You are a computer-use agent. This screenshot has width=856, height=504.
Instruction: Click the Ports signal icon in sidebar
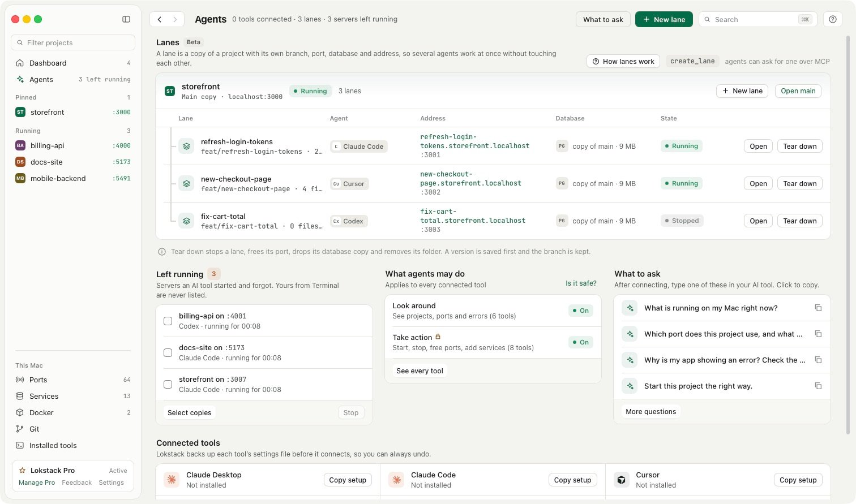(x=20, y=380)
